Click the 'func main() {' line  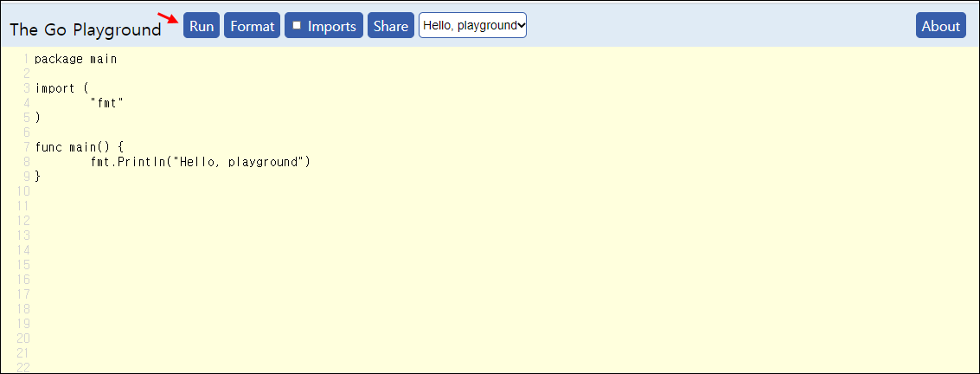pyautogui.click(x=80, y=147)
